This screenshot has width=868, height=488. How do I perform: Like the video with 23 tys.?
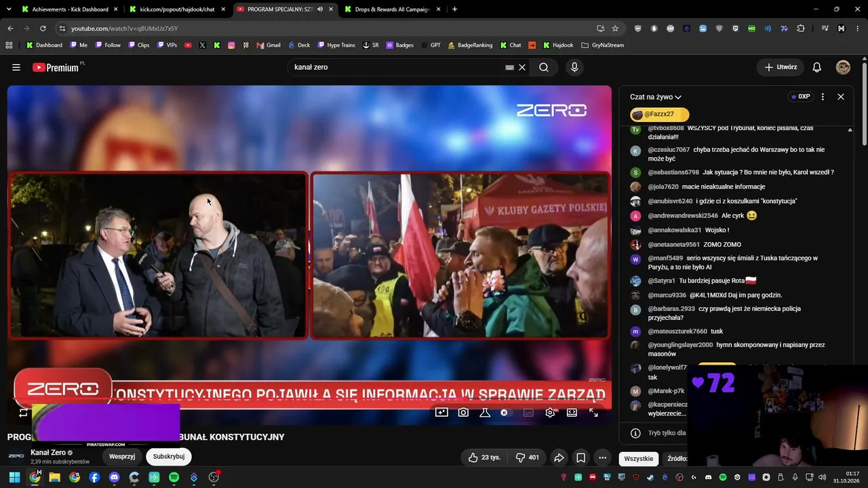[x=484, y=457]
